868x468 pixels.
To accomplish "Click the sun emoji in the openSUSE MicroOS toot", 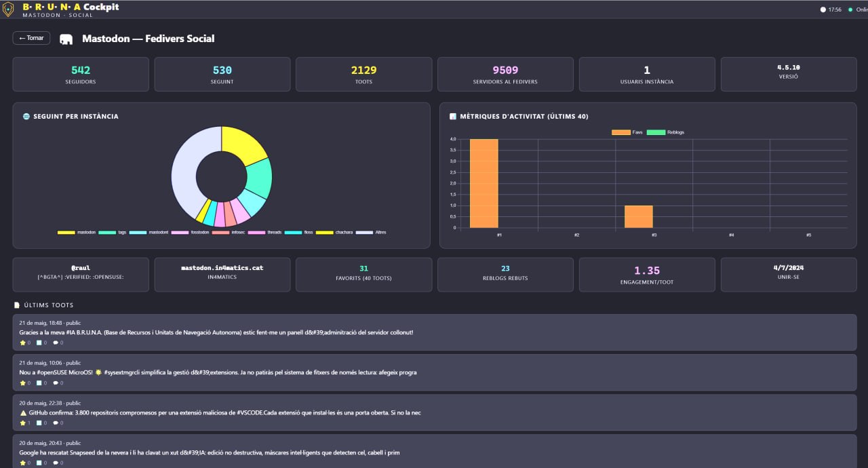I will (x=98, y=372).
